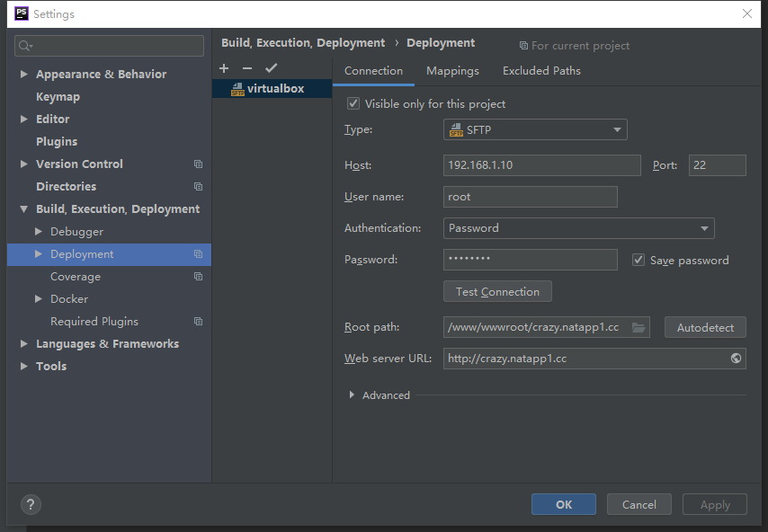Open the Authentication dropdown
This screenshot has width=768, height=532.
click(x=578, y=228)
